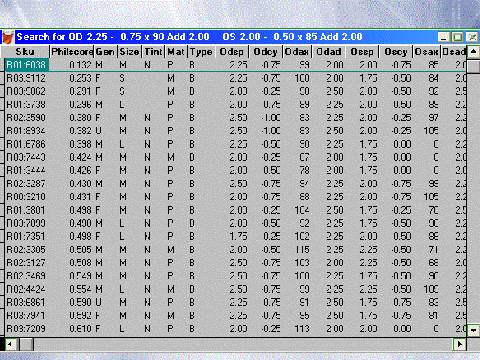Select the Philscore value 0.431
This screenshot has width=480, height=360.
pos(80,197)
